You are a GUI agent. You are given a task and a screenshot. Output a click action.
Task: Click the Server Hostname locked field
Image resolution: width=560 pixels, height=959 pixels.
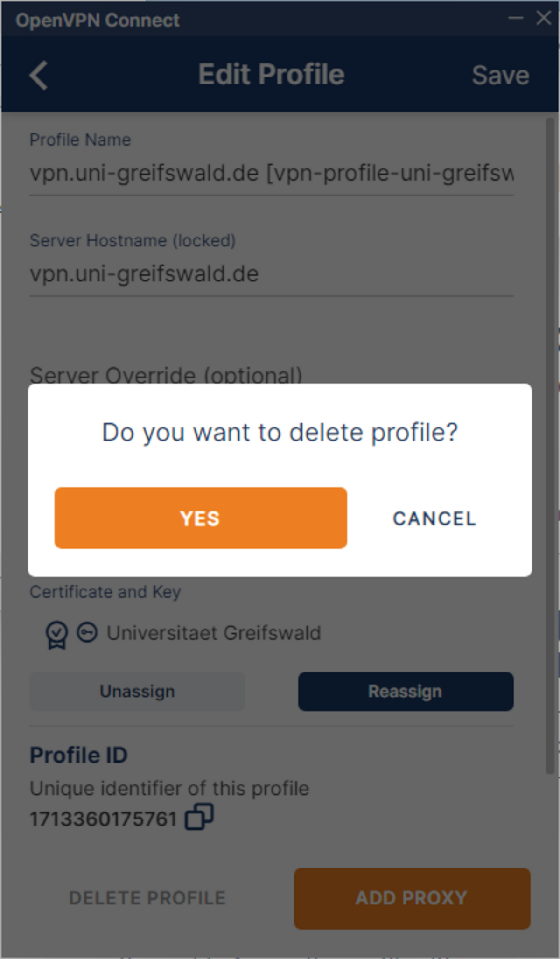click(x=271, y=274)
